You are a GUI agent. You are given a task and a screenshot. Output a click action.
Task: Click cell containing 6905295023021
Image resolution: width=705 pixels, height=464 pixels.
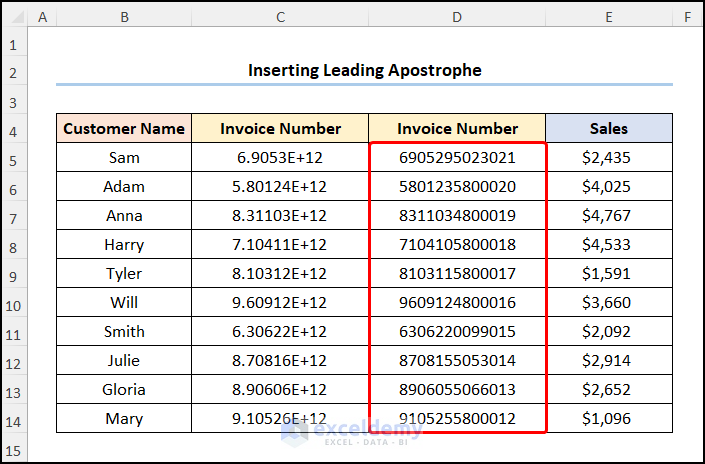coord(457,158)
